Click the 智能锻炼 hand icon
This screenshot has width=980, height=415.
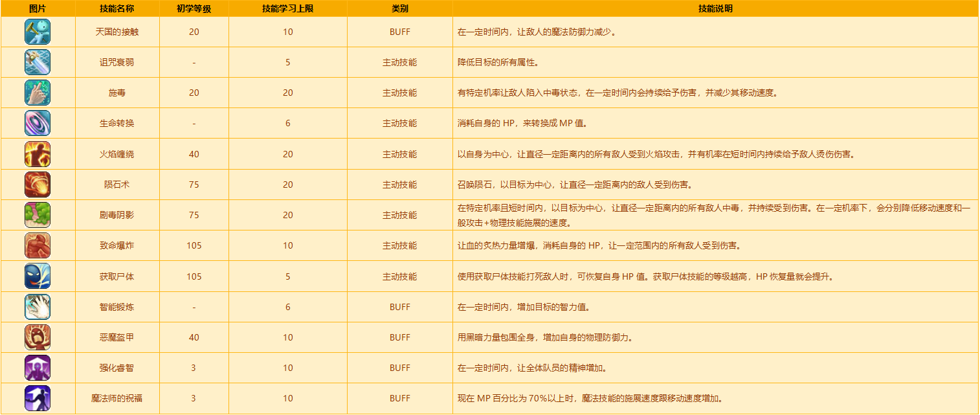(38, 307)
